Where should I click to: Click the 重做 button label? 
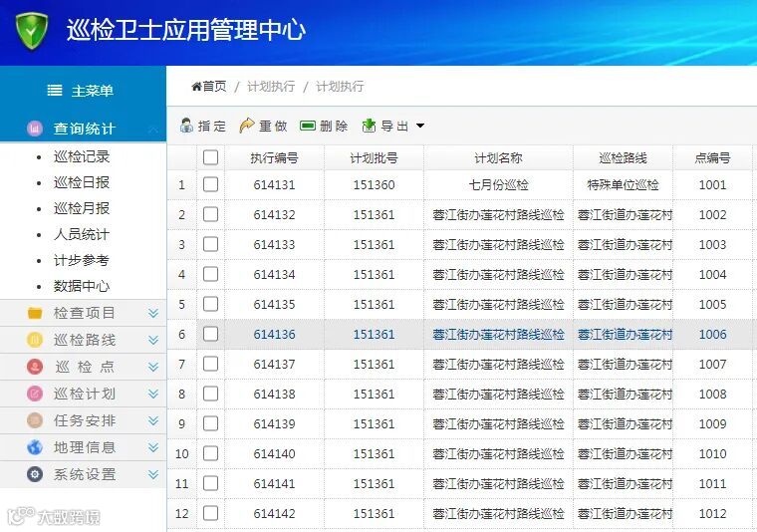click(273, 126)
